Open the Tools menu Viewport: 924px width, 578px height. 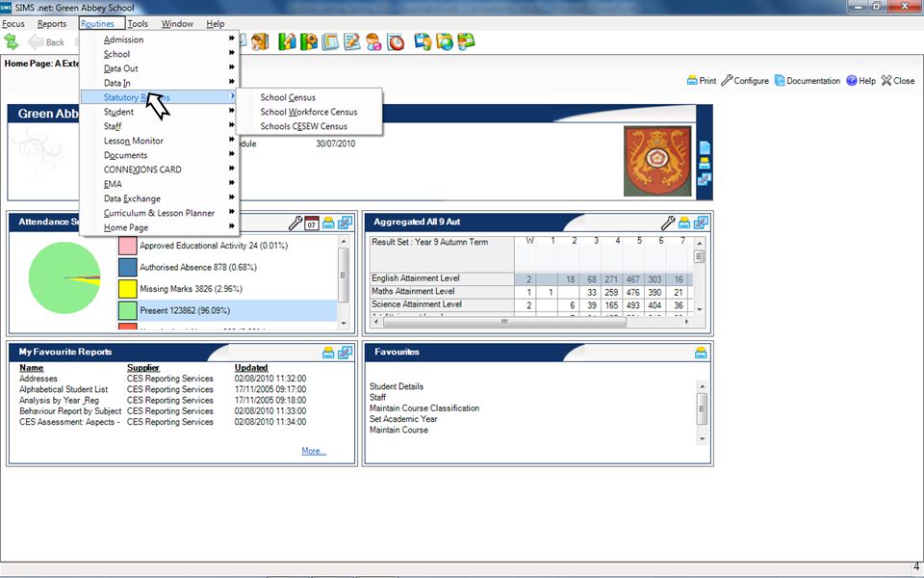pyautogui.click(x=138, y=23)
